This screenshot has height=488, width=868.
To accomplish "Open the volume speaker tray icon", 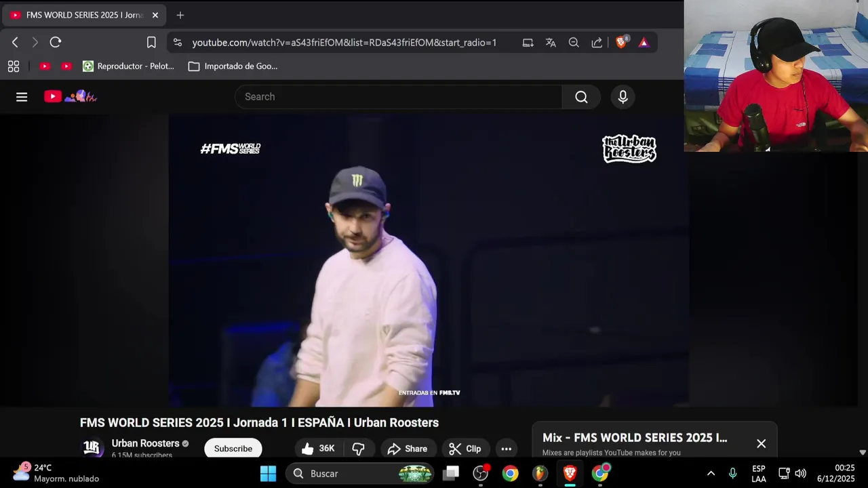I will 800,473.
